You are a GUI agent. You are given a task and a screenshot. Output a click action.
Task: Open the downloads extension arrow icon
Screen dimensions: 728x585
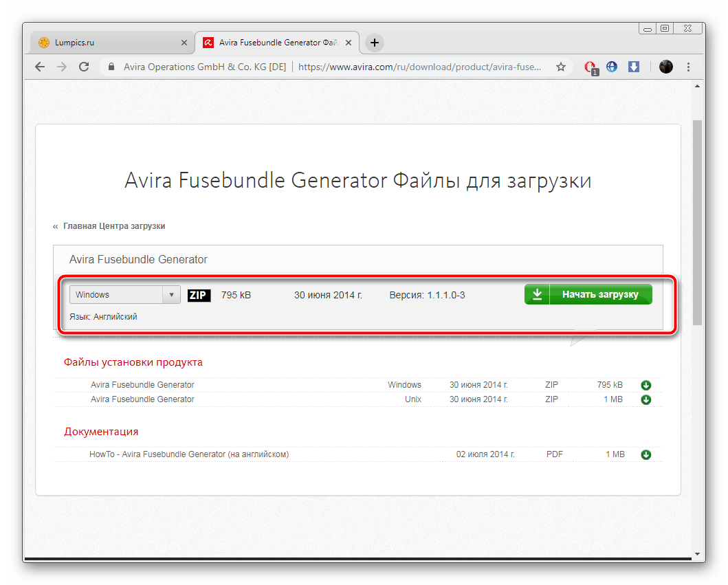[634, 67]
